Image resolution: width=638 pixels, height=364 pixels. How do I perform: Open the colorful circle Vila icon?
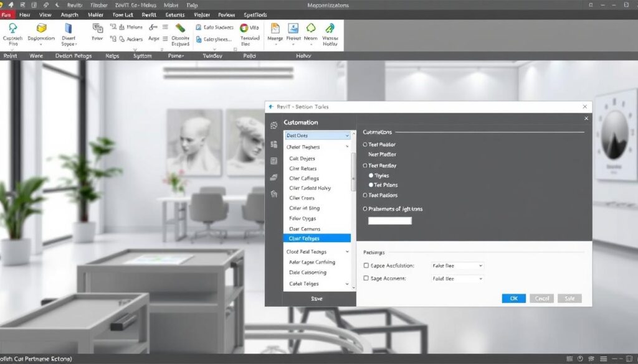pyautogui.click(x=244, y=27)
